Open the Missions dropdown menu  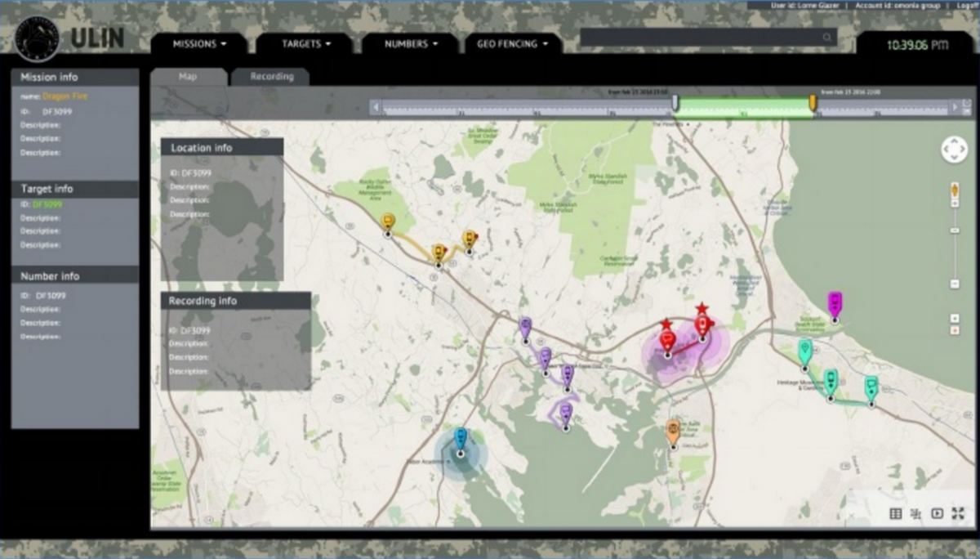pyautogui.click(x=198, y=44)
